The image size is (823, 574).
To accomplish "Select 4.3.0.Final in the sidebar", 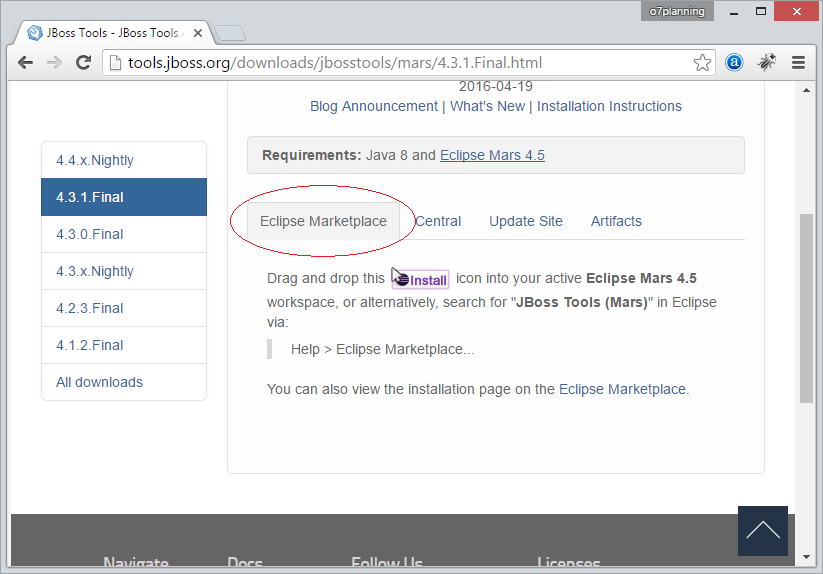I will tap(124, 234).
